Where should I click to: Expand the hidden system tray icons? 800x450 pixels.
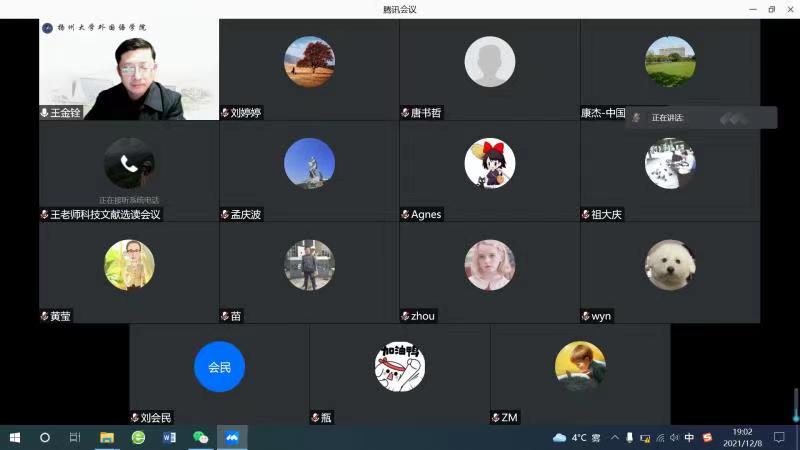(614, 437)
